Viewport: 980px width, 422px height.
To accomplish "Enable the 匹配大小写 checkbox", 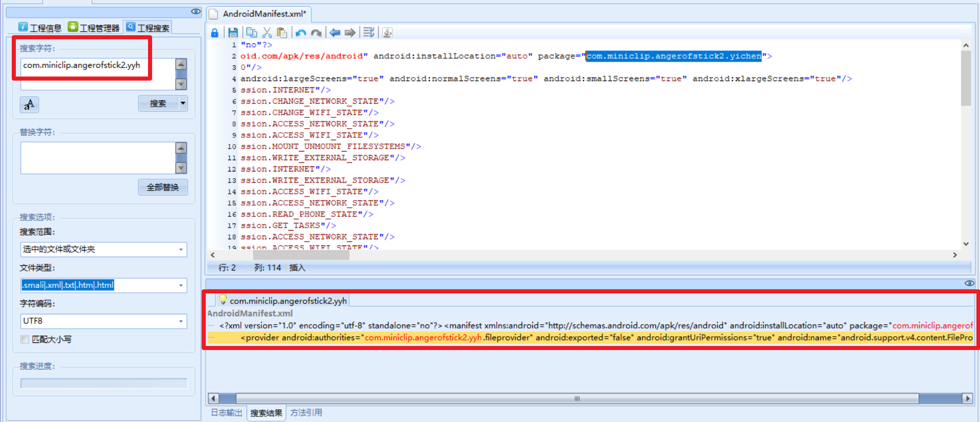I will point(24,339).
